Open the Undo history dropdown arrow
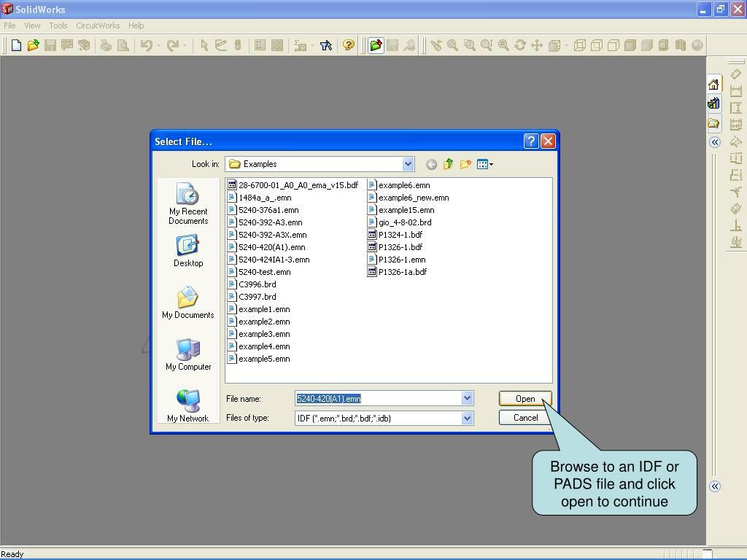 point(158,46)
